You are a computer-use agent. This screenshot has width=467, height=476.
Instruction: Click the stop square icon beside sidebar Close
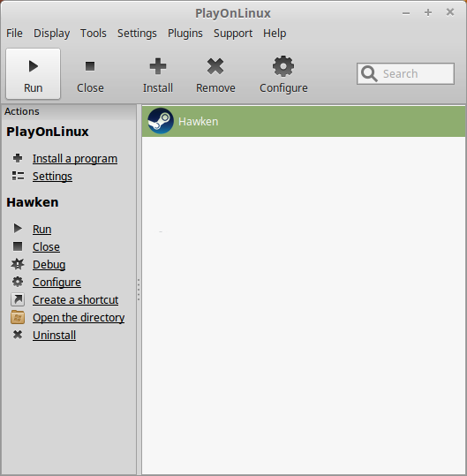click(18, 246)
